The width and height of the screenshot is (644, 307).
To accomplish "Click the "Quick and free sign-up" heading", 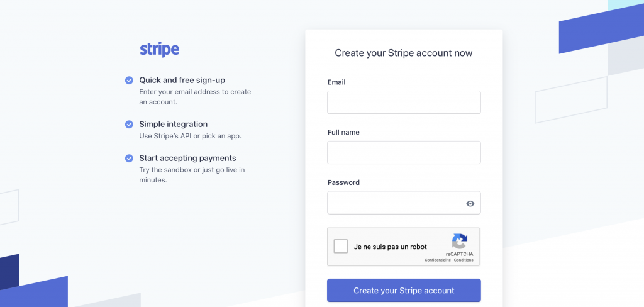I will [x=182, y=81].
